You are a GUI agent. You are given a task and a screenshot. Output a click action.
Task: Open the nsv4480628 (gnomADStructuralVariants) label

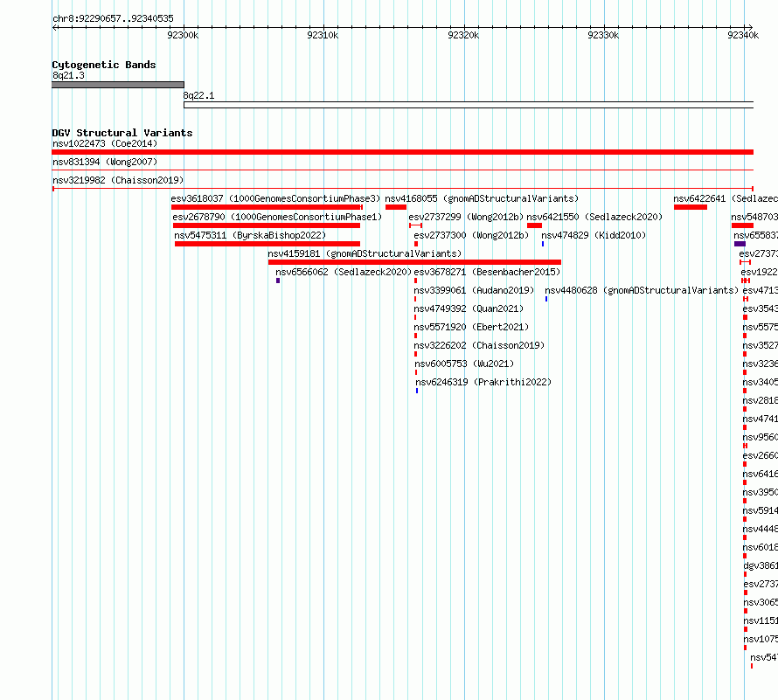click(x=642, y=290)
